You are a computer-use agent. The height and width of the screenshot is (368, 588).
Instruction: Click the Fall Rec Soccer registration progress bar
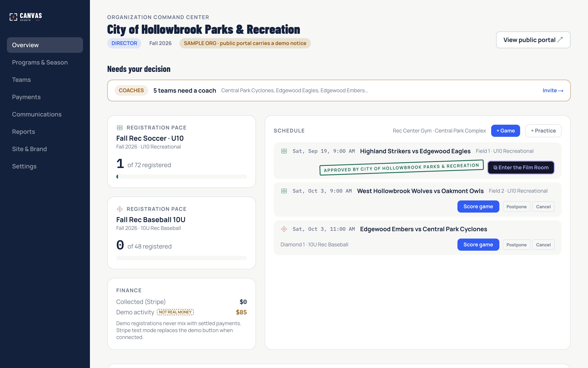[x=182, y=177]
